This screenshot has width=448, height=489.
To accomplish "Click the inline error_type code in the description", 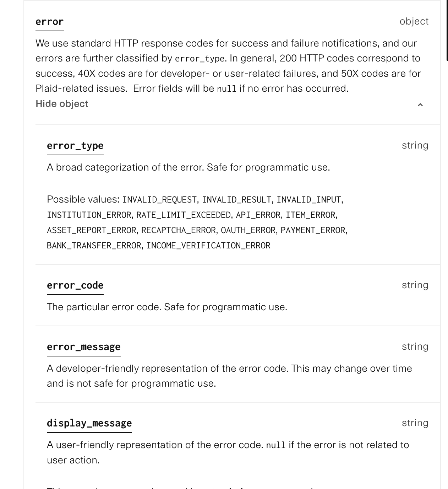I will click(x=200, y=58).
